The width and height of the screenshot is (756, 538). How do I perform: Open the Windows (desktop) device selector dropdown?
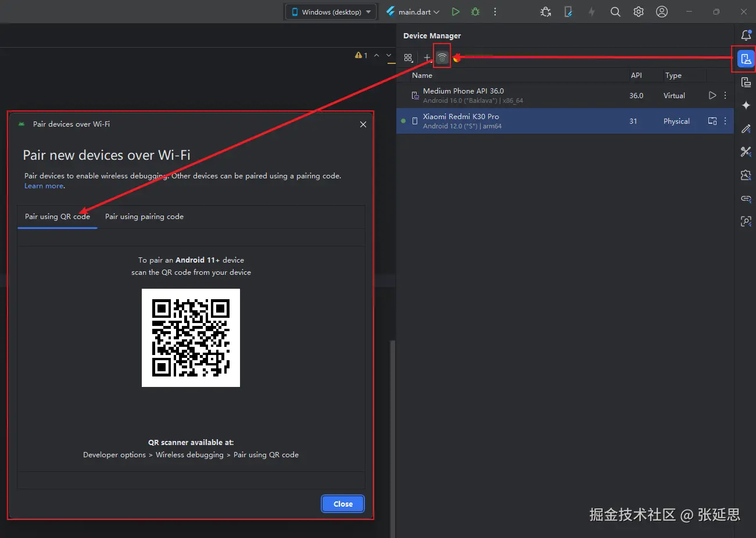coord(331,12)
